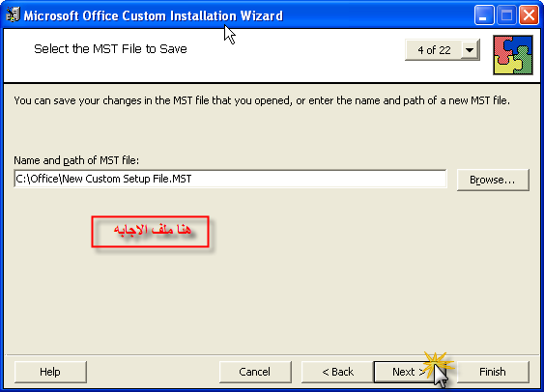Click inside the MST file path field
544x392 pixels.
(230, 179)
